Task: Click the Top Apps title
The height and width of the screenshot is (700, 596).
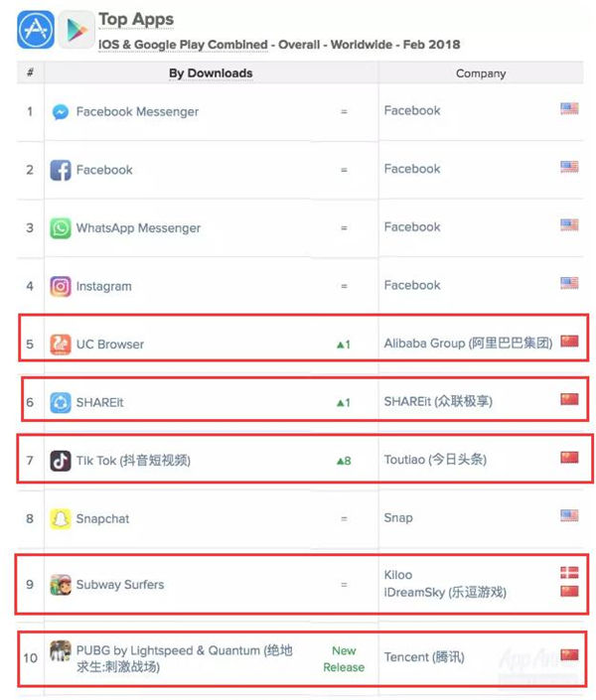Action: (136, 19)
